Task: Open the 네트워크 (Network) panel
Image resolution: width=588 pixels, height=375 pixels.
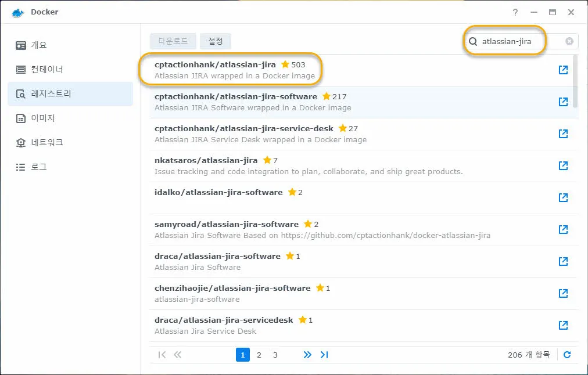Action: coord(48,142)
